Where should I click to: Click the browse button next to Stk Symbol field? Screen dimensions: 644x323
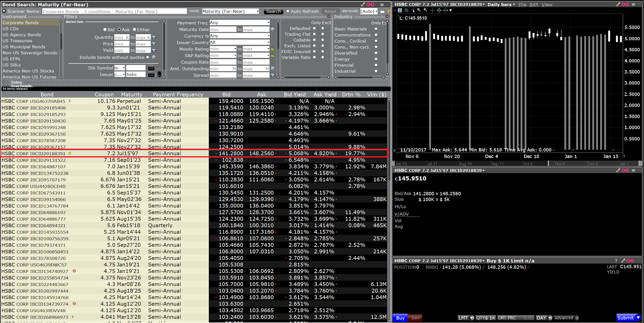coord(151,68)
